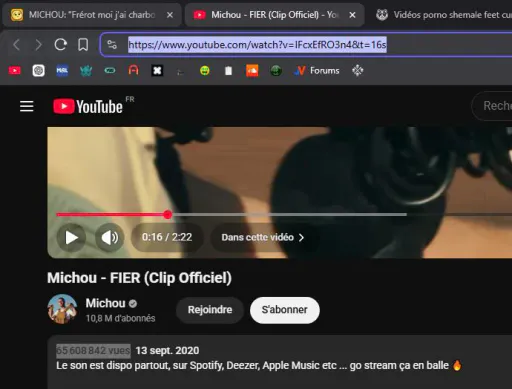Open the YouTube bookmark in bookmarks bar
Image resolution: width=512 pixels, height=389 pixels.
click(x=15, y=71)
